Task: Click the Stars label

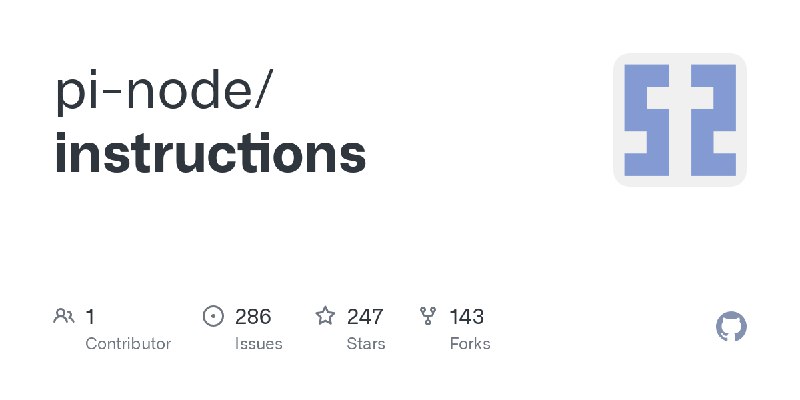Action: pos(366,344)
